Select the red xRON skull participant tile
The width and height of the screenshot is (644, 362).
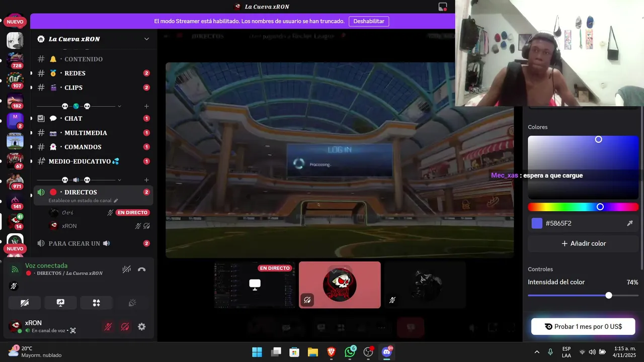pos(340,285)
